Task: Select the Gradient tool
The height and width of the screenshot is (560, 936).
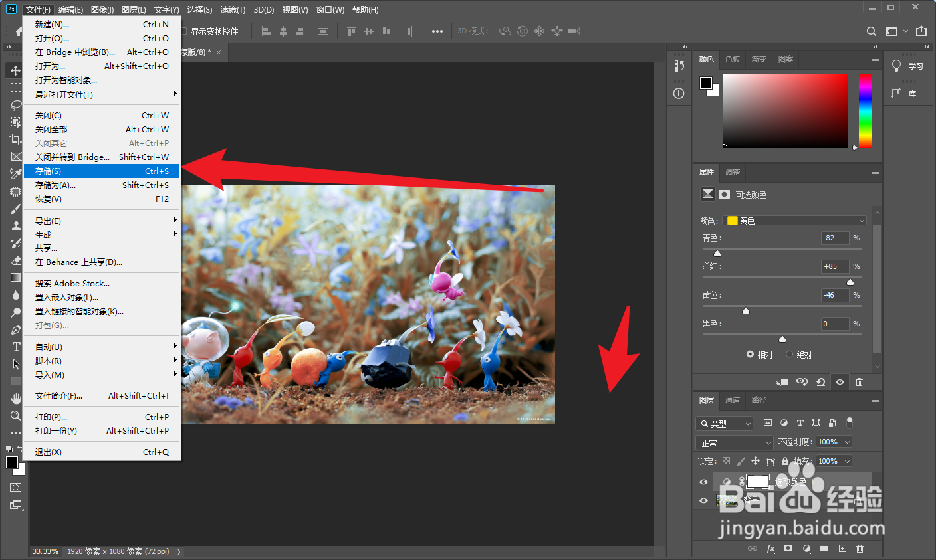Action: click(15, 278)
